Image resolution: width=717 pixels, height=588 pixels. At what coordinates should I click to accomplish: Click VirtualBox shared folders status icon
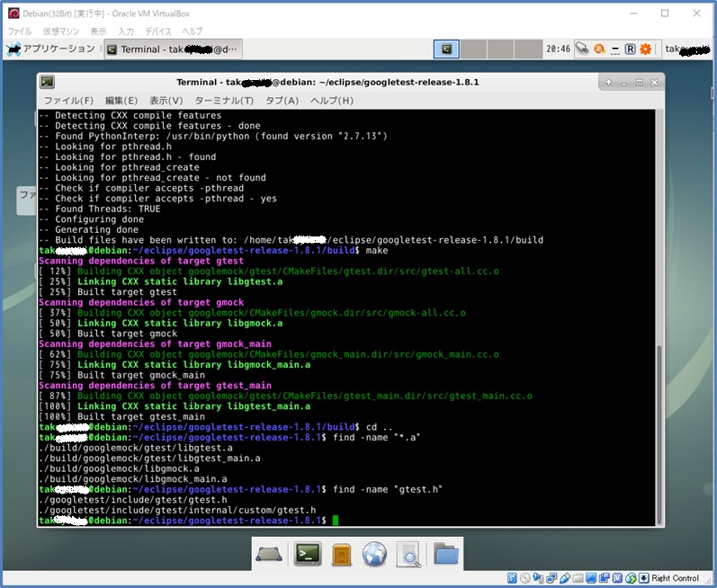coord(578,578)
